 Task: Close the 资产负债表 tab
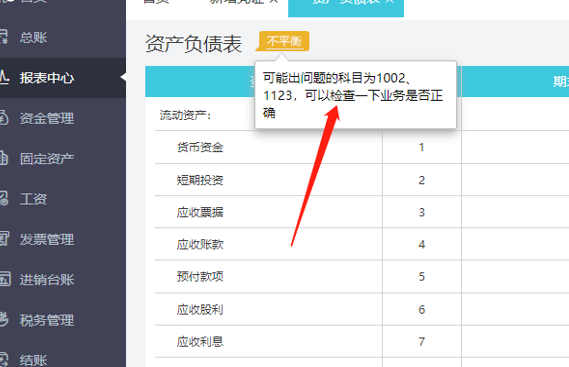(x=389, y=1)
